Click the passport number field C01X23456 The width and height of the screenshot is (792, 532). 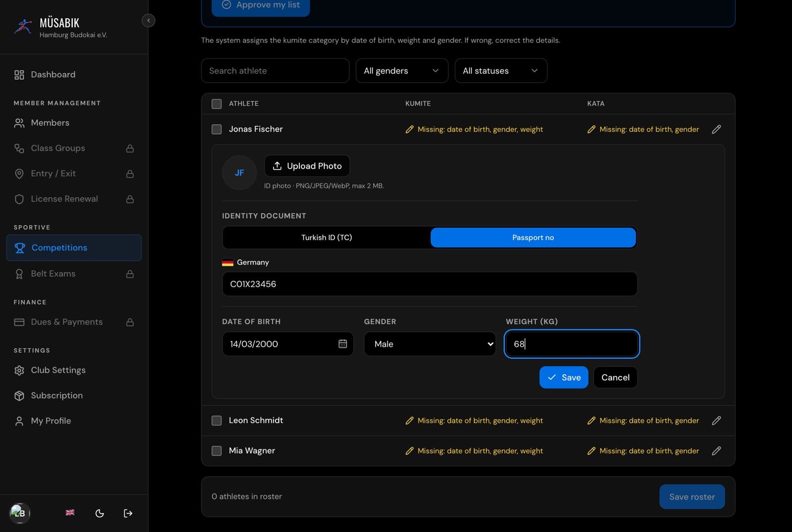point(430,284)
